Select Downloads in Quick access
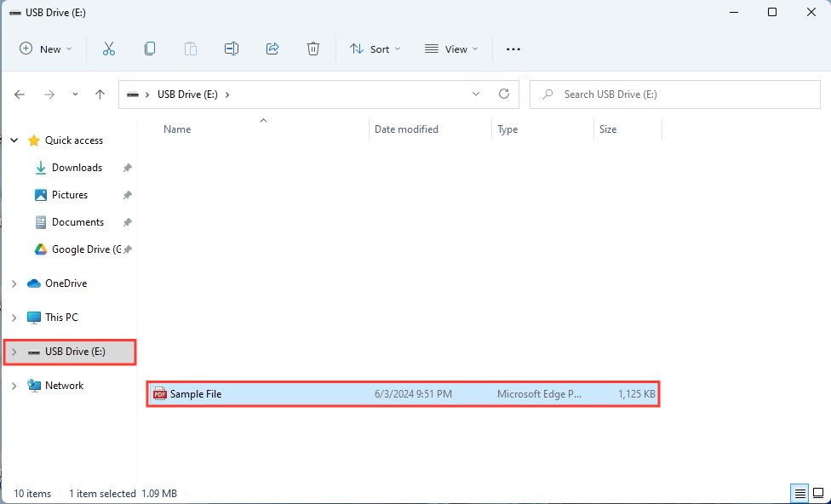The width and height of the screenshot is (831, 504). (77, 168)
